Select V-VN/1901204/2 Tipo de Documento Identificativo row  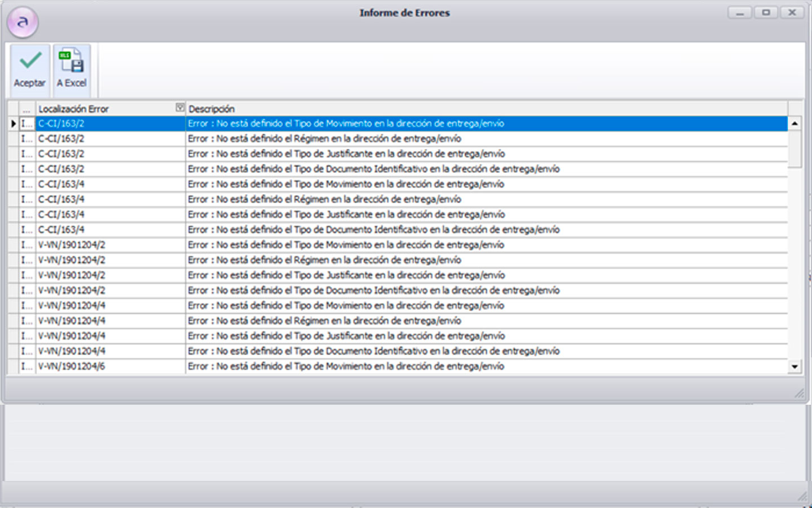click(373, 291)
